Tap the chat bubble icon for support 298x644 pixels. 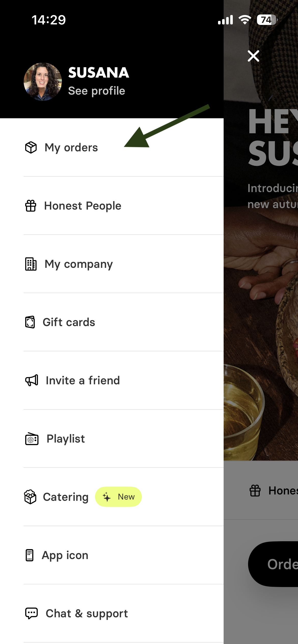[31, 613]
